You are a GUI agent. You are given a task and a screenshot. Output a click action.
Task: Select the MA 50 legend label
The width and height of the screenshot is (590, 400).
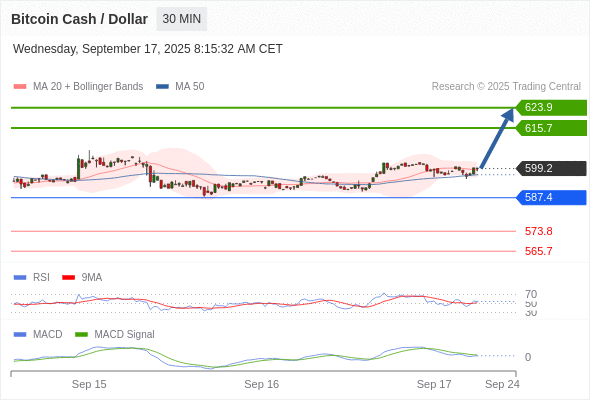point(190,87)
